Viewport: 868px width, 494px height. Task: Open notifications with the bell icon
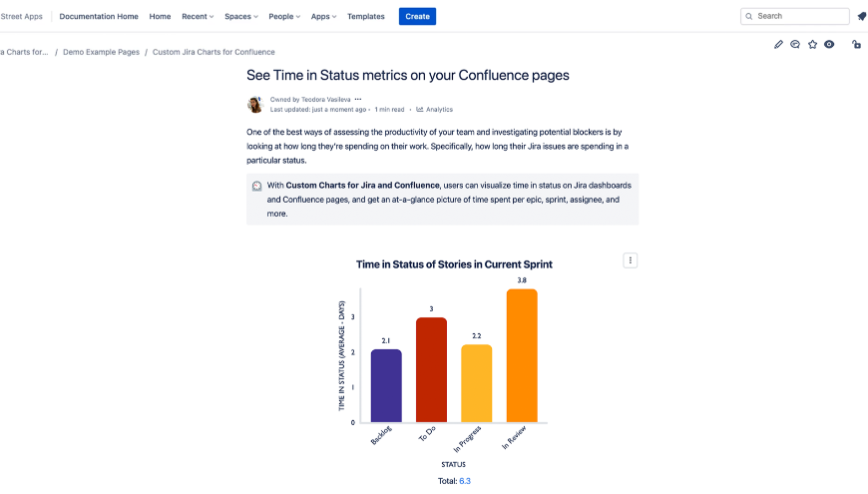861,16
